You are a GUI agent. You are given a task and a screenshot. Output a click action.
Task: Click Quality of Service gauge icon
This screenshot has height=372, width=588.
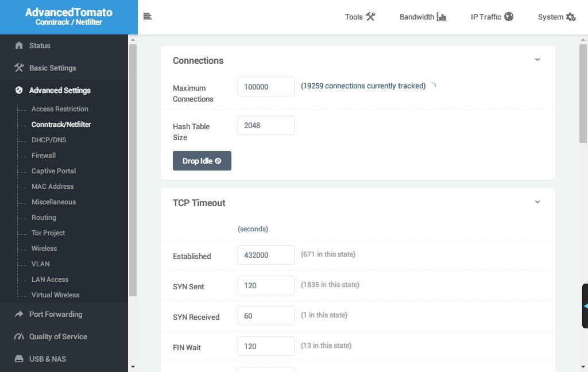pos(19,336)
